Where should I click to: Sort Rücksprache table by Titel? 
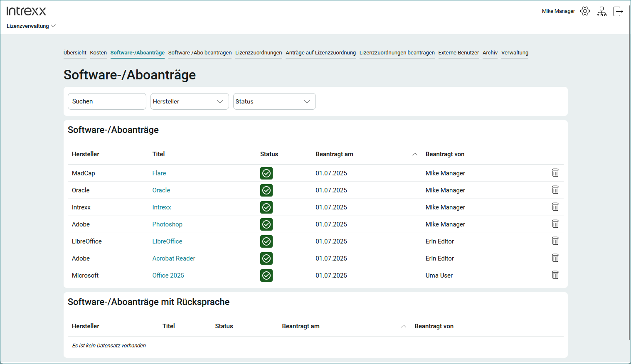(168, 326)
